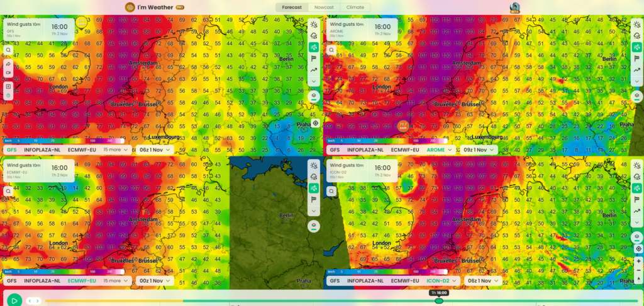
Task: Switch to the Nowcast tab
Action: coord(324,8)
